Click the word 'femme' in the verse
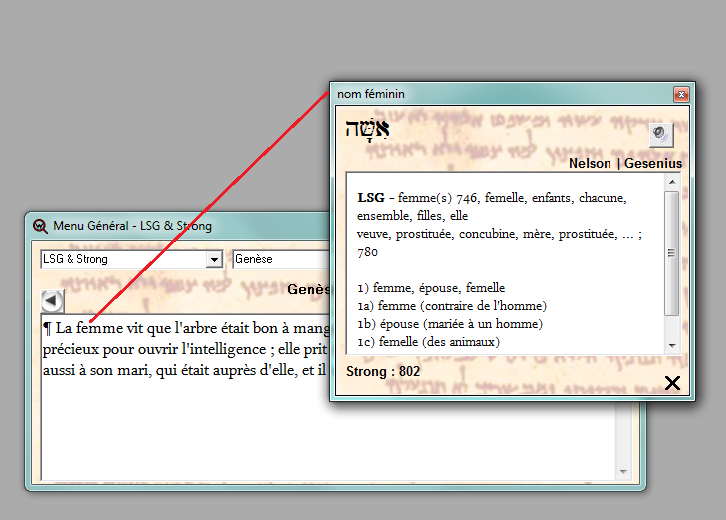Viewport: 726px width, 520px height. click(99, 328)
